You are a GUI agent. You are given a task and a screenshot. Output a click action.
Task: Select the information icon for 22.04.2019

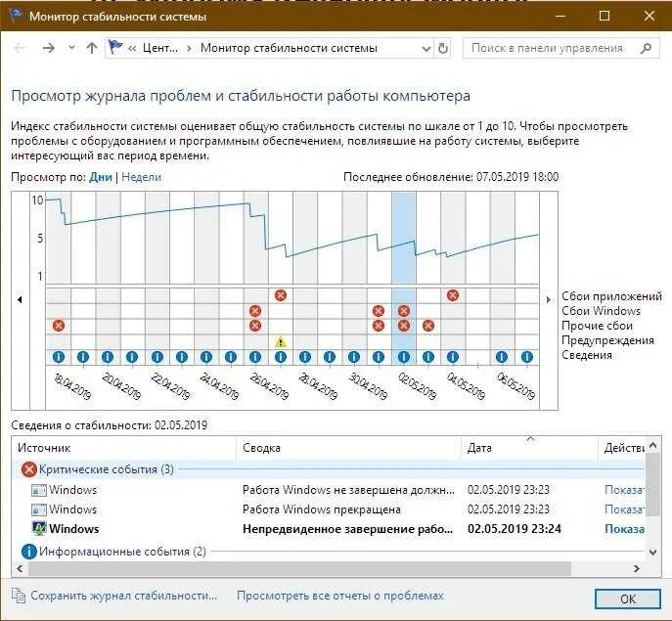tap(157, 357)
